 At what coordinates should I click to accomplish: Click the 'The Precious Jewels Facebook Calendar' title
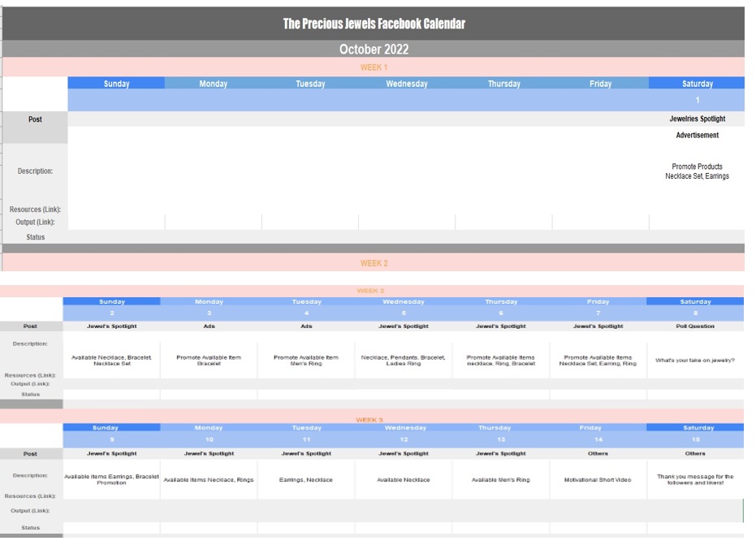(x=374, y=24)
